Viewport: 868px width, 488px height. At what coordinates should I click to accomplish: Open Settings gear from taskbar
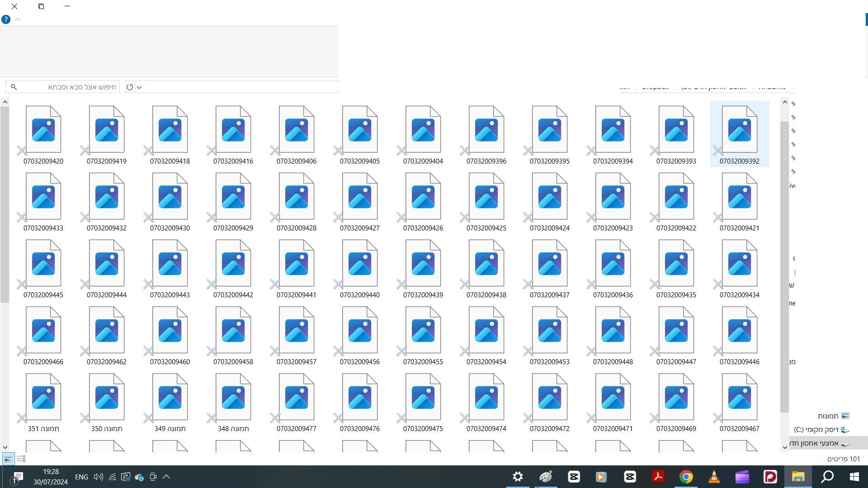[x=518, y=477]
